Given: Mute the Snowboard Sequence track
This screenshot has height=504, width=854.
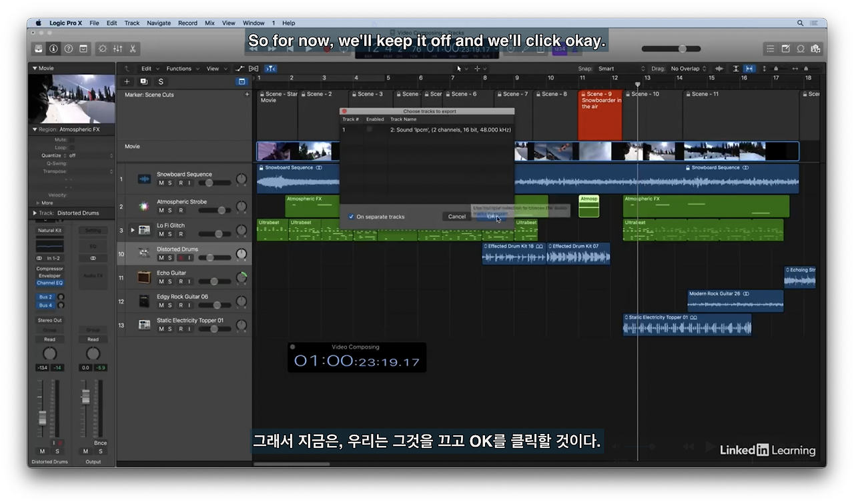Looking at the screenshot, I should [x=161, y=183].
